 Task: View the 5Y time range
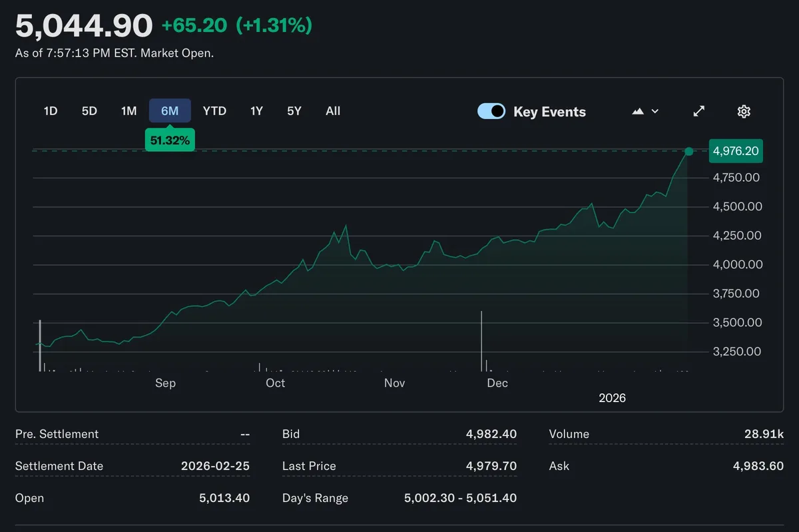pyautogui.click(x=294, y=111)
